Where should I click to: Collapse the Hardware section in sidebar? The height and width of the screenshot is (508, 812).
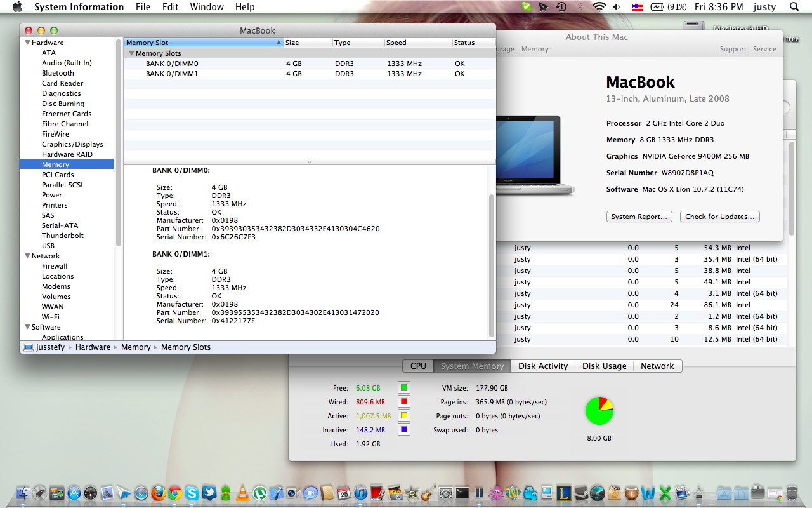pos(27,43)
